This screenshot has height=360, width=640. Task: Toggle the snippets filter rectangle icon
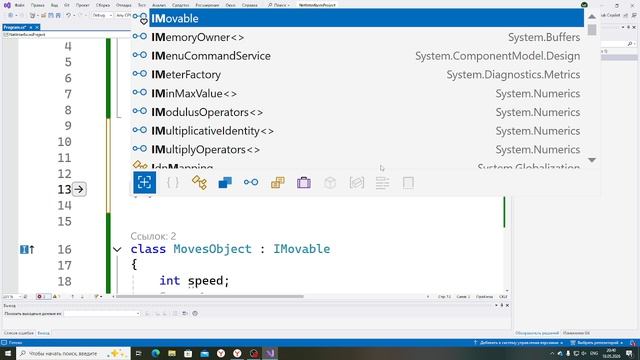click(408, 182)
